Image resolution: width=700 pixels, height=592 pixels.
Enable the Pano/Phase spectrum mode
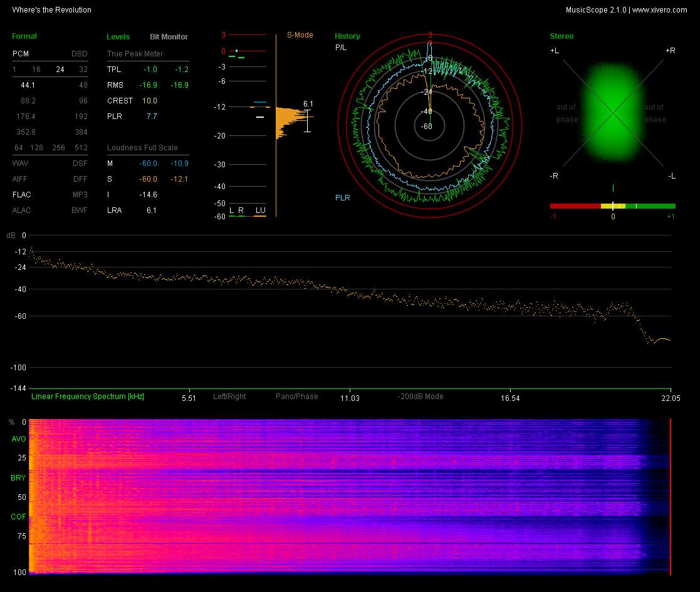click(296, 397)
